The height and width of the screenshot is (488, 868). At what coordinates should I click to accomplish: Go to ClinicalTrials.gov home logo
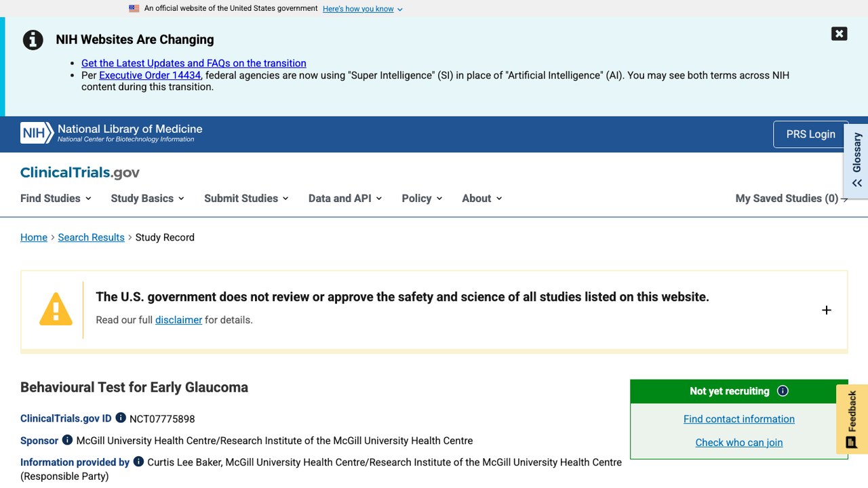tap(80, 173)
